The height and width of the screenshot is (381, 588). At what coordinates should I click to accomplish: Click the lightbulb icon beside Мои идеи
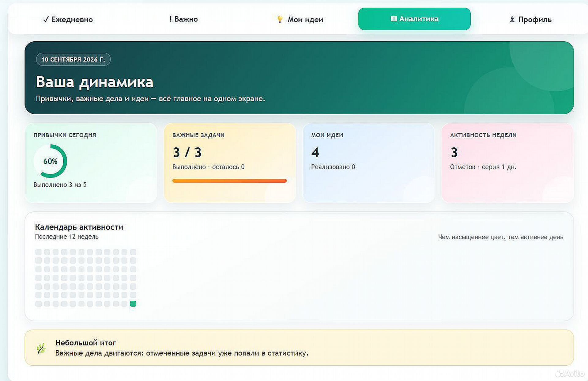[280, 19]
